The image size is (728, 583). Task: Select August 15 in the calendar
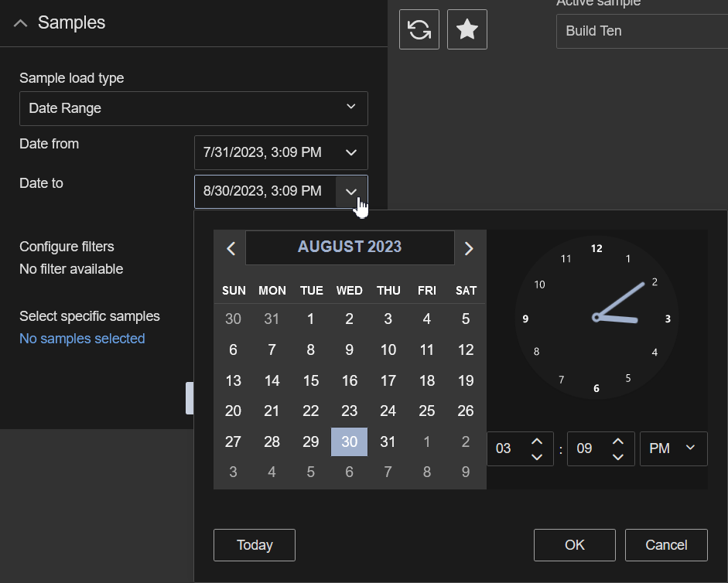click(x=311, y=380)
